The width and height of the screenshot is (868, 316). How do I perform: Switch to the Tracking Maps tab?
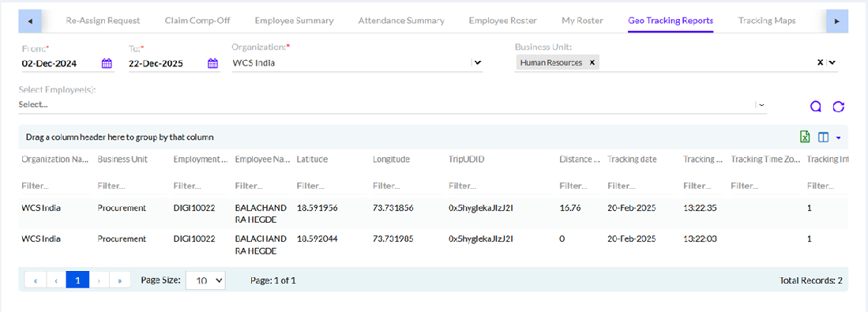tap(766, 21)
